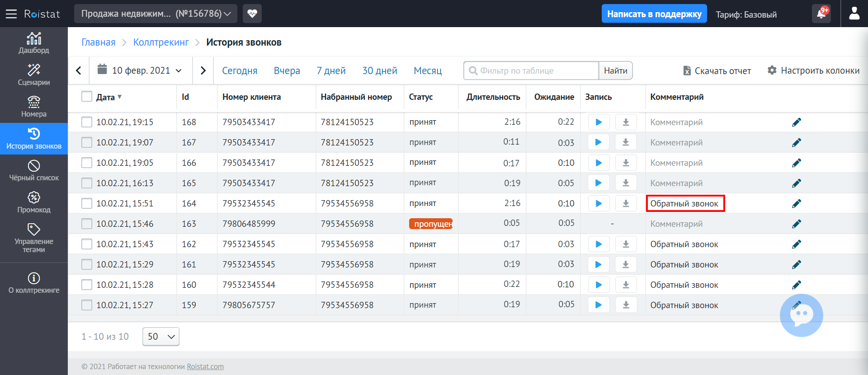Go to Чёрный список in sidebar
The height and width of the screenshot is (375, 868).
(34, 170)
